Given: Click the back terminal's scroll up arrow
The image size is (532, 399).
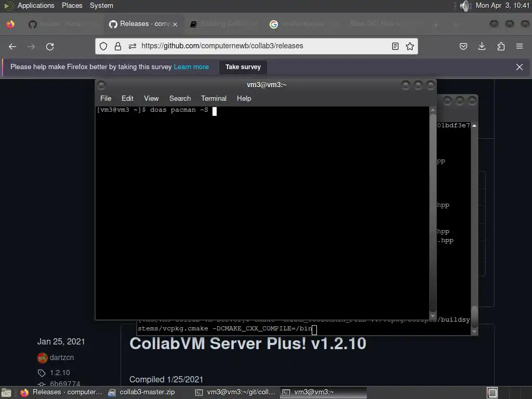Looking at the screenshot, I should pyautogui.click(x=474, y=126).
